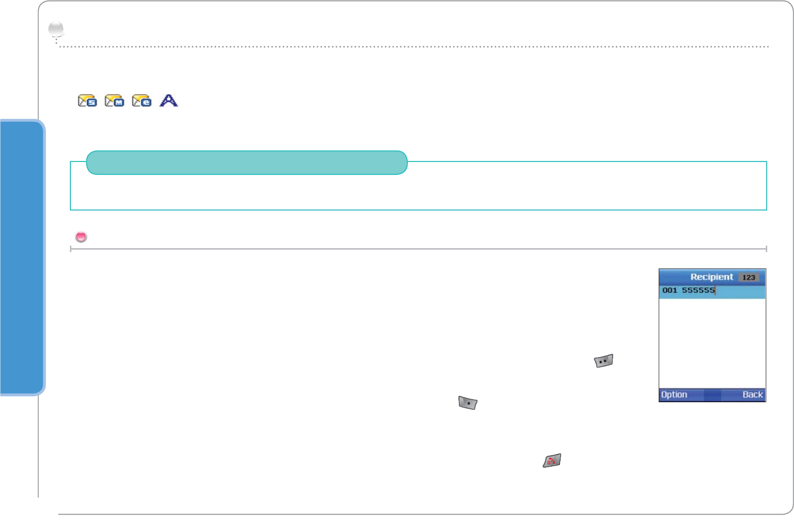This screenshot has width=794, height=532.
Task: Click the single-dot soft key icon
Action: coord(467,403)
